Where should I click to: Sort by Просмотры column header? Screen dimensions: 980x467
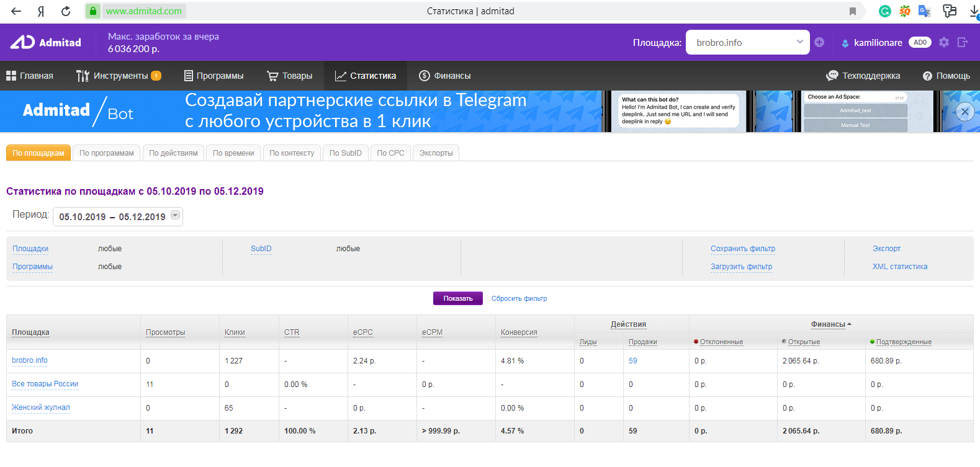166,332
